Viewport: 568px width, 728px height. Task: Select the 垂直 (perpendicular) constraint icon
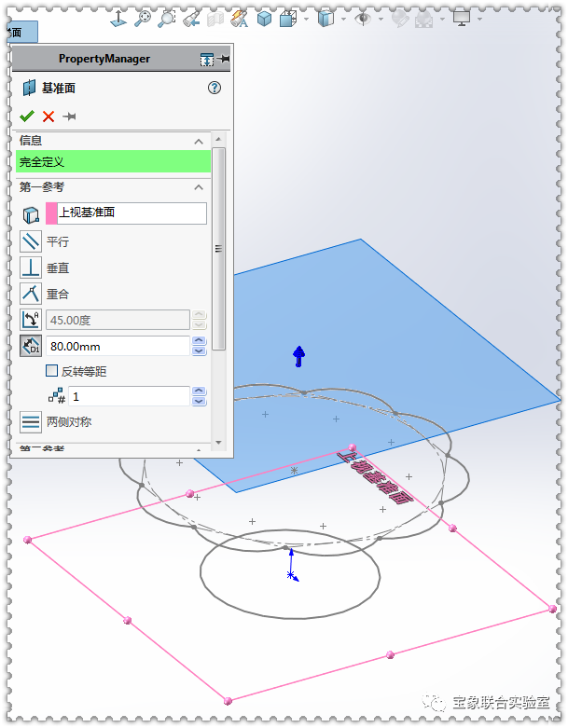31,268
